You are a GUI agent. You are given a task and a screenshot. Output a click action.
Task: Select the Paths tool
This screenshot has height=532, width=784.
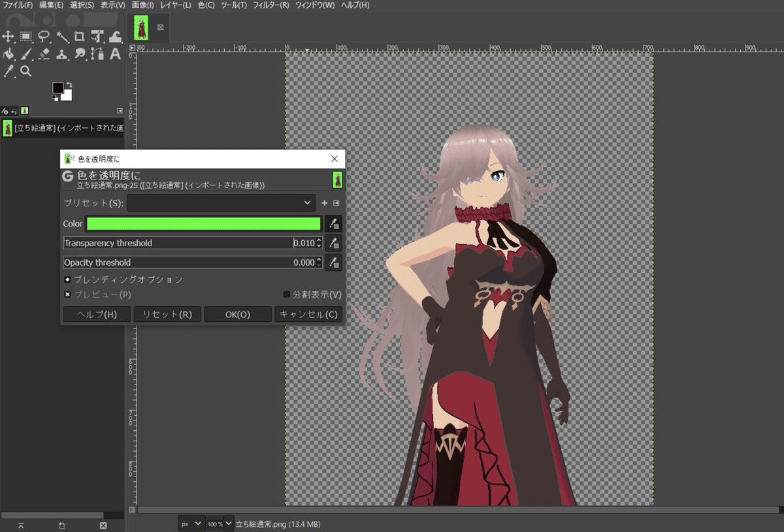click(97, 54)
